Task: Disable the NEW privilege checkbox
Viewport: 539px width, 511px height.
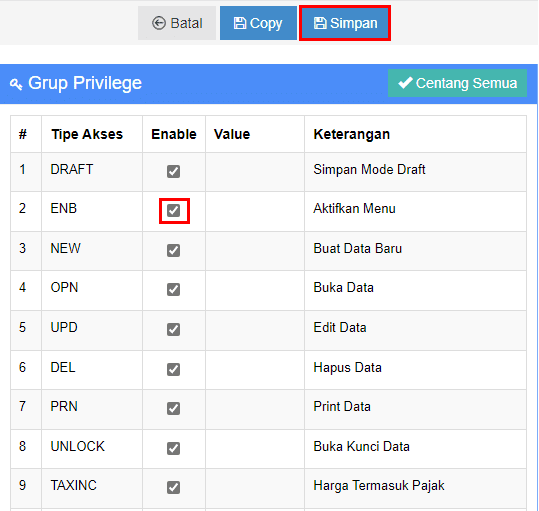Action: [x=173, y=250]
